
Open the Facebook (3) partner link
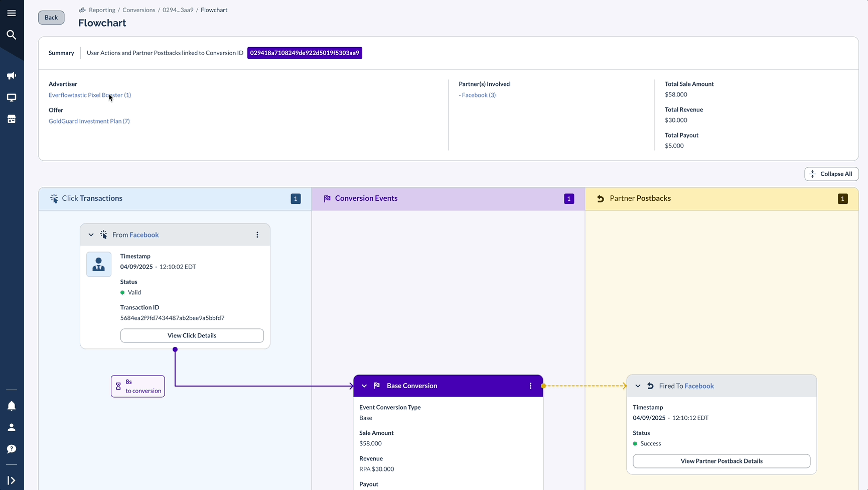(479, 95)
